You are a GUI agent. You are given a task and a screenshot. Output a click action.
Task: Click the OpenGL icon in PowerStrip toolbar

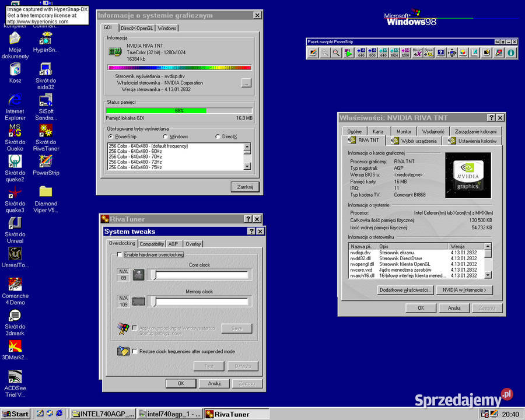point(429,53)
